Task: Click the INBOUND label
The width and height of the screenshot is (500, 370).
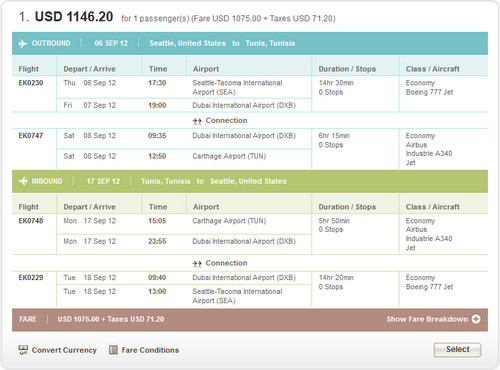Action: point(47,181)
